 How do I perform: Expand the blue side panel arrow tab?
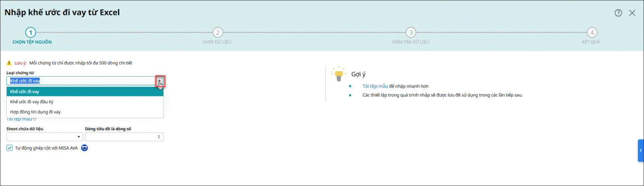tap(640, 150)
